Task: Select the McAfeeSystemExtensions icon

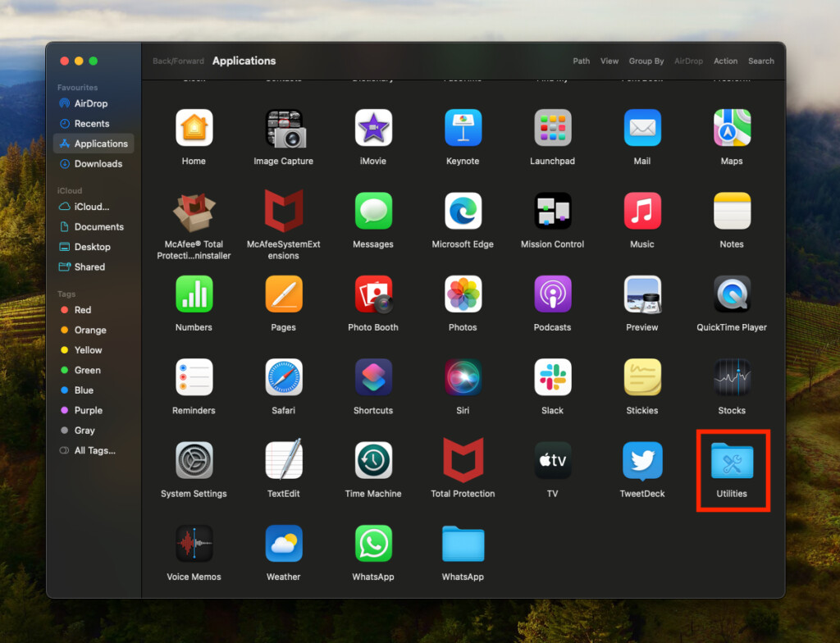Action: click(283, 211)
